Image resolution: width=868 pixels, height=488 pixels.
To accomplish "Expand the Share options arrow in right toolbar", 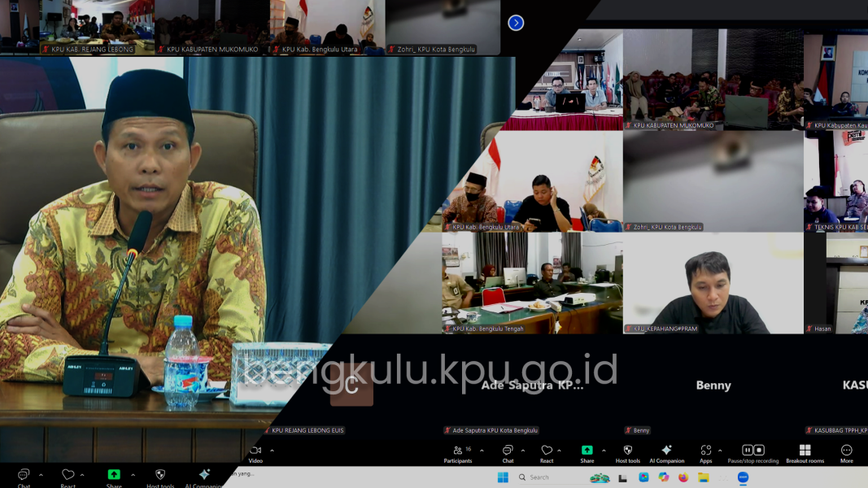I will pos(604,450).
